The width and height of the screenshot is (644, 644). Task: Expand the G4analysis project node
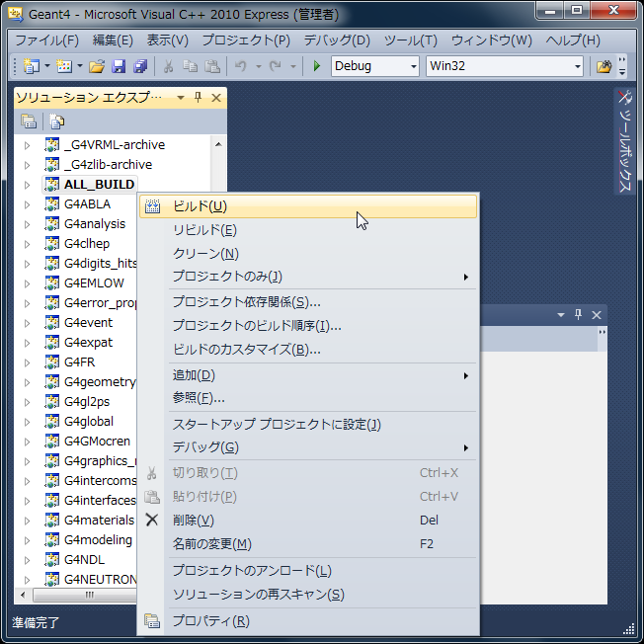[27, 224]
